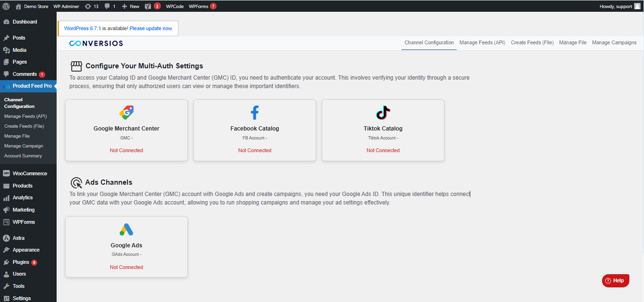The height and width of the screenshot is (302, 644).
Task: Click the FB Account label
Action: pyautogui.click(x=255, y=138)
